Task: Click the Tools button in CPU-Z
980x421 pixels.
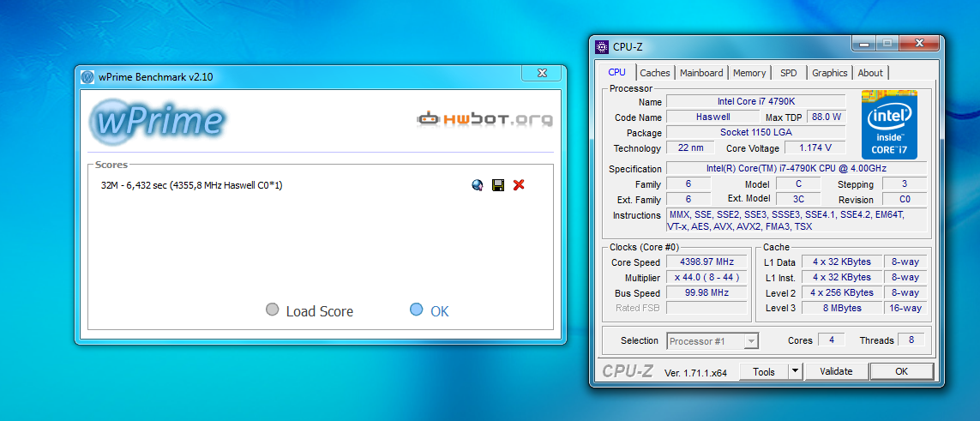Action: coord(764,371)
